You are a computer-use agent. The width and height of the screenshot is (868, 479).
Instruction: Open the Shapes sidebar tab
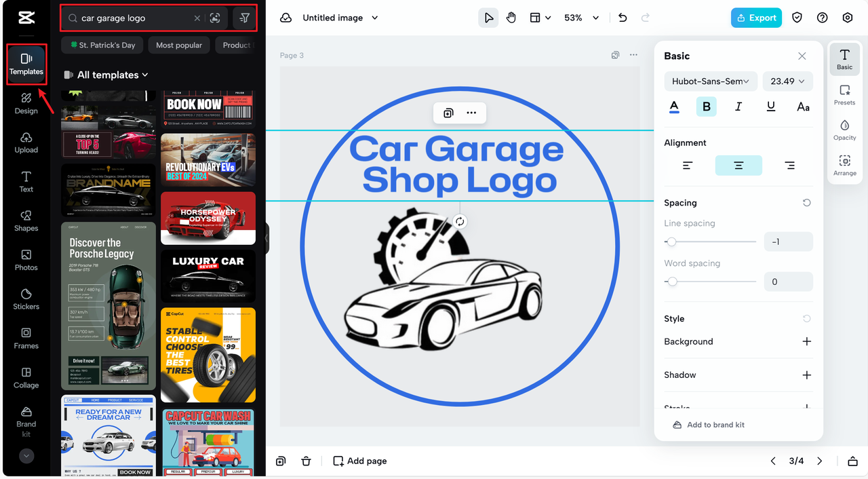click(x=26, y=221)
